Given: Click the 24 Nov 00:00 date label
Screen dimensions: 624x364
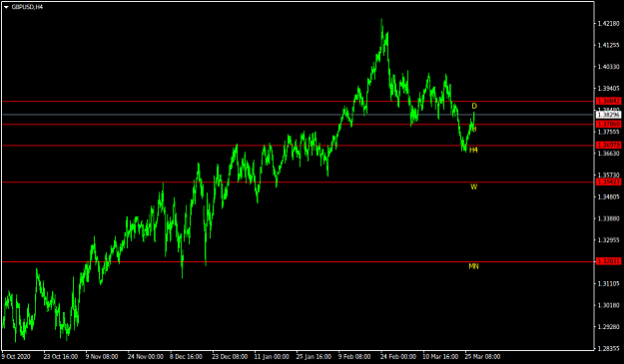Looking at the screenshot, I should (x=145, y=357).
